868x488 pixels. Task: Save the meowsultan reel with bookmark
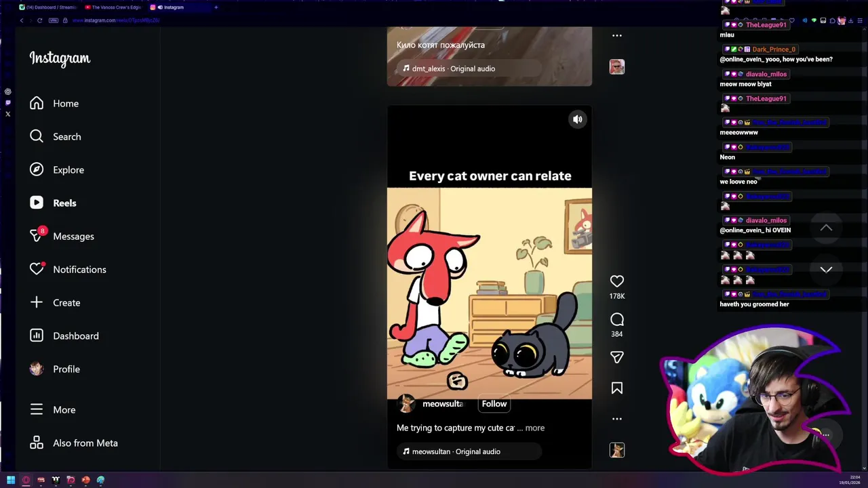[617, 388]
